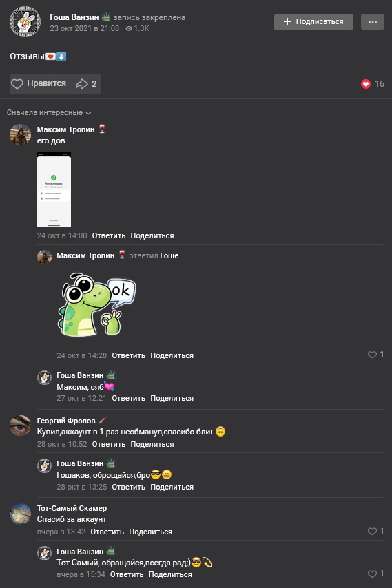Subscribe using the Подписаться button
Image resolution: width=392 pixels, height=588 pixels.
tap(313, 22)
